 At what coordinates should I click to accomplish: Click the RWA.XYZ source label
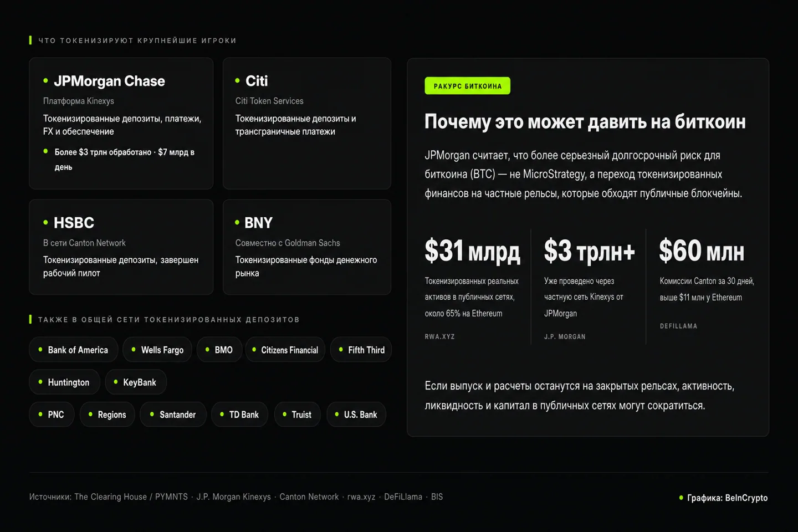(440, 336)
